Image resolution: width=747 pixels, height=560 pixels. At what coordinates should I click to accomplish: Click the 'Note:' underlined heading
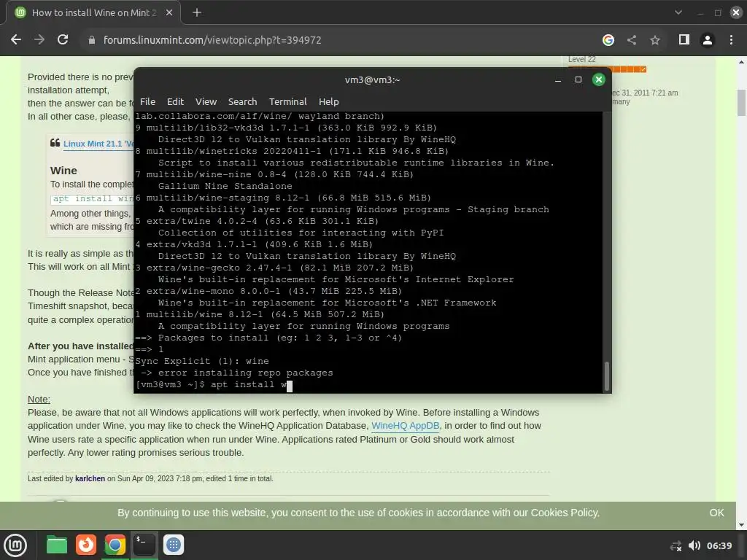click(x=39, y=400)
